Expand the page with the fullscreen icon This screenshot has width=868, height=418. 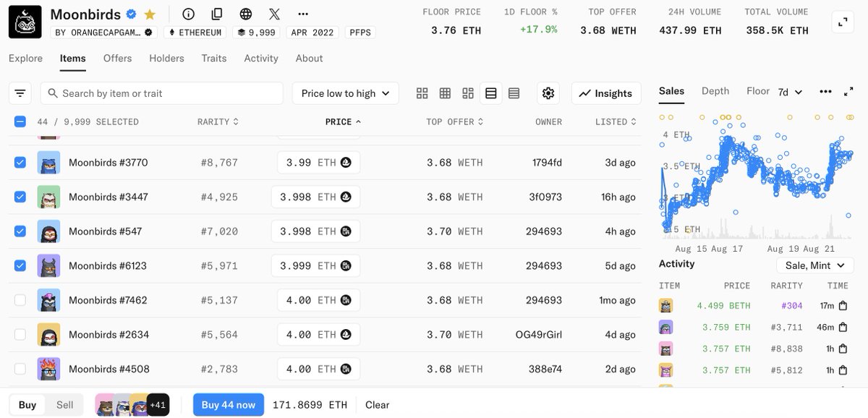pos(843,22)
